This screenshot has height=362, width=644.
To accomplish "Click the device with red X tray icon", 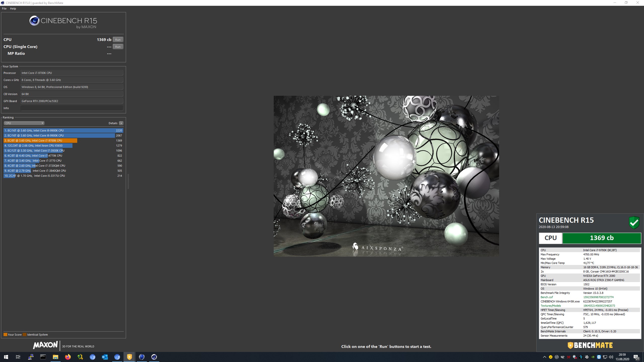I will pos(575,357).
